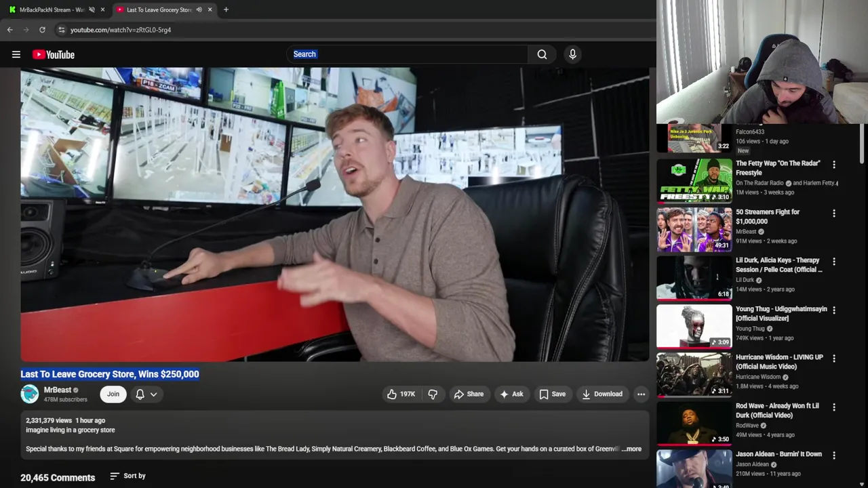Click the magnifier search button

542,54
